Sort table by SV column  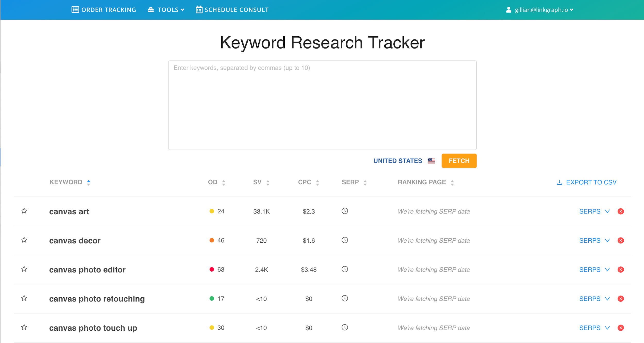coord(261,182)
